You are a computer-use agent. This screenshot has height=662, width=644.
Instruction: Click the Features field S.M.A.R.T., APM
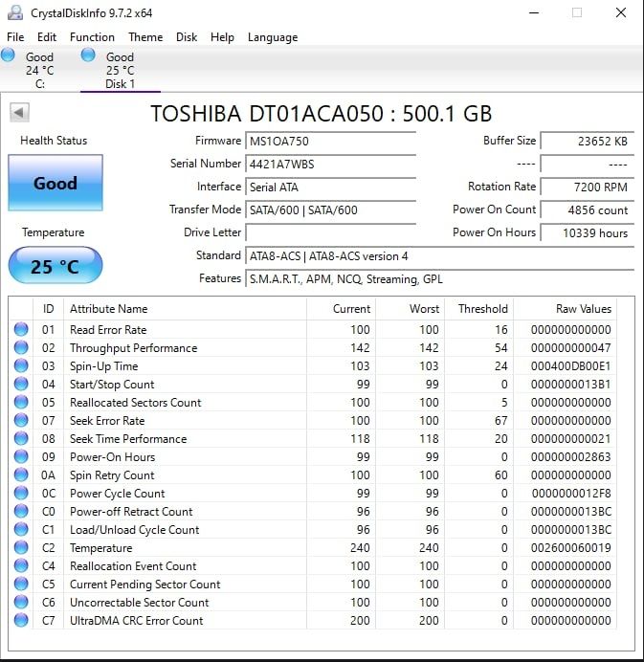(439, 278)
